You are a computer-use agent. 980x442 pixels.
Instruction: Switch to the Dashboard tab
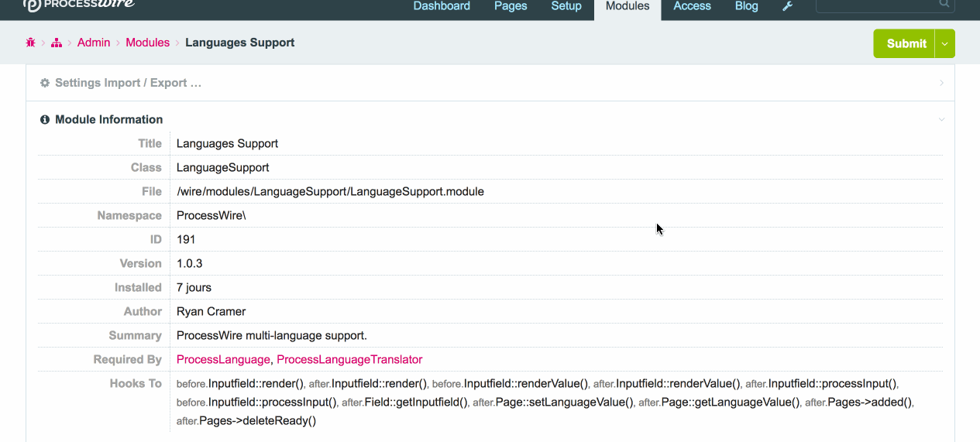[442, 6]
